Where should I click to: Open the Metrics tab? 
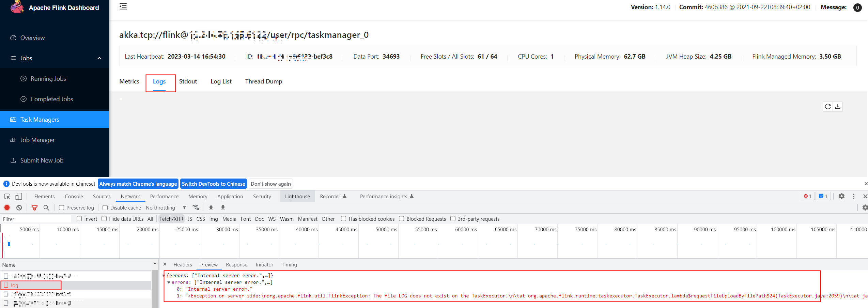point(129,81)
